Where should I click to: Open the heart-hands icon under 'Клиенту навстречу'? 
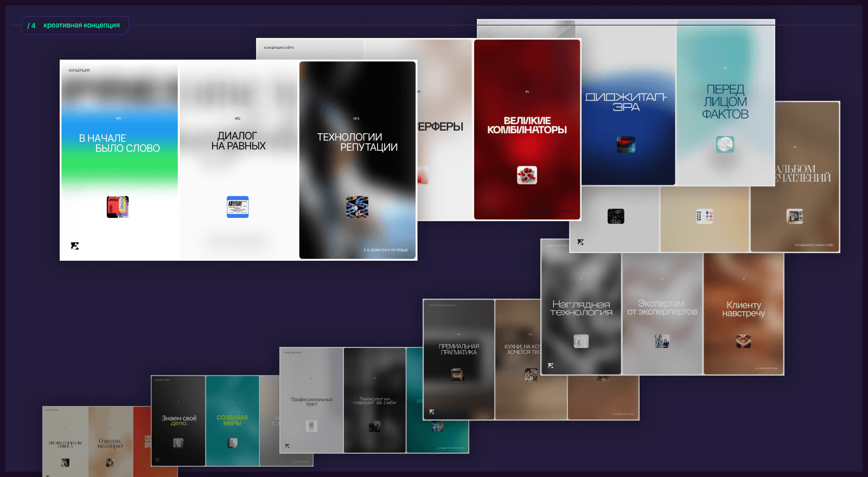coord(743,341)
